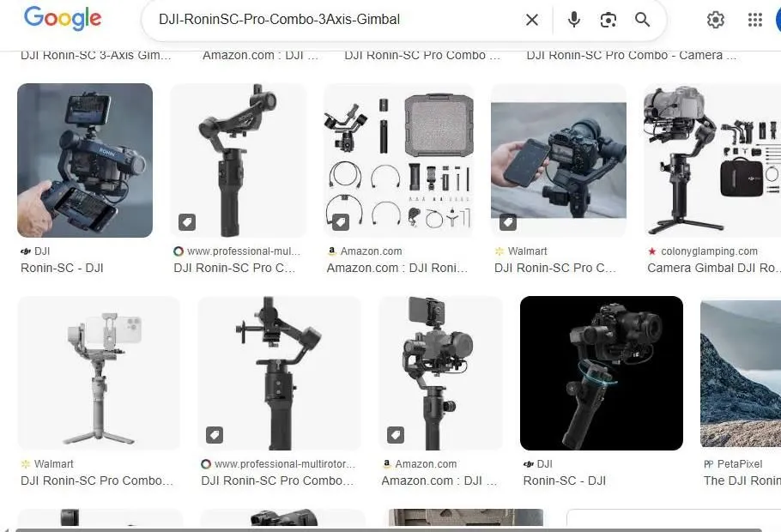Click second-row Walmart source label
The height and width of the screenshot is (532, 781).
47,463
